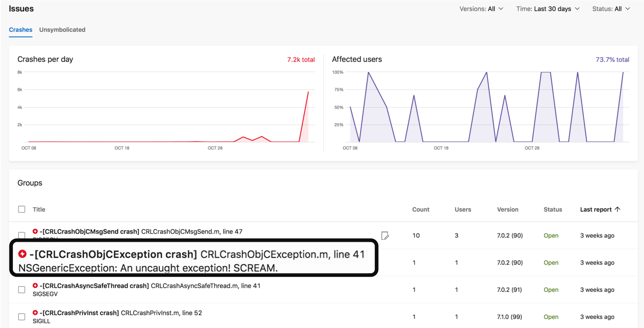Sort by the Users column header
Image resolution: width=644 pixels, height=328 pixels.
point(463,209)
